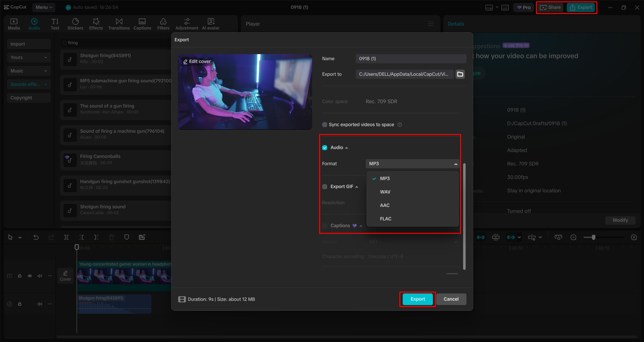
Task: Click the Export button in the dialog
Action: [417, 299]
